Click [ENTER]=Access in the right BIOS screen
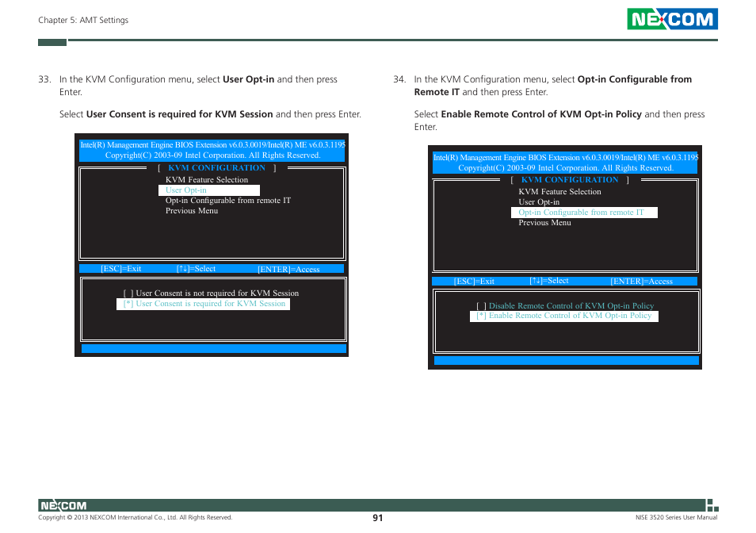Image resolution: width=756 pixels, height=533 pixels. coord(641,282)
